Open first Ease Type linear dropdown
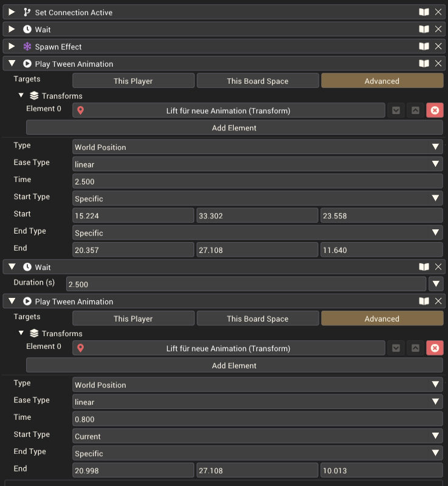The image size is (448, 486). pyautogui.click(x=257, y=164)
